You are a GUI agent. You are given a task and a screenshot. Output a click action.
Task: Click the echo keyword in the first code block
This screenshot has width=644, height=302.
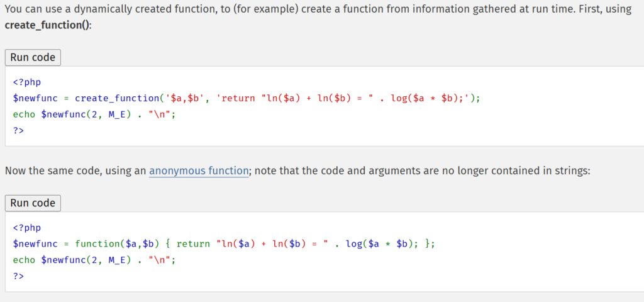point(24,115)
